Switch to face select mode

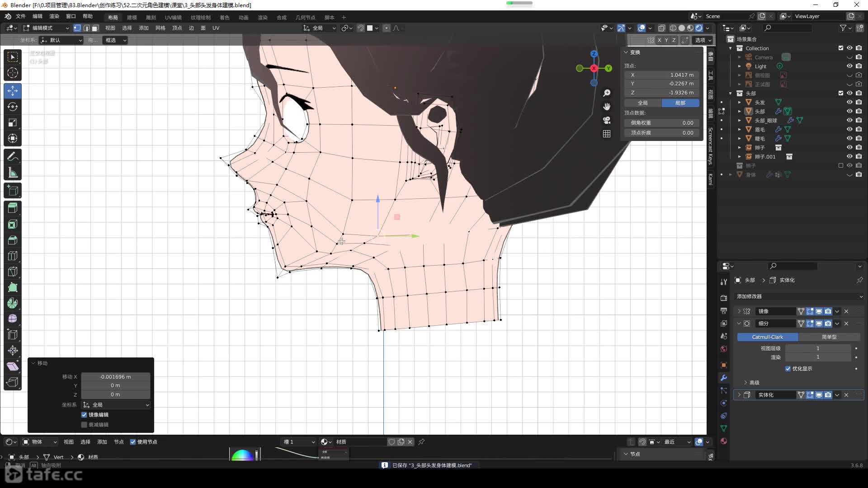pos(95,28)
